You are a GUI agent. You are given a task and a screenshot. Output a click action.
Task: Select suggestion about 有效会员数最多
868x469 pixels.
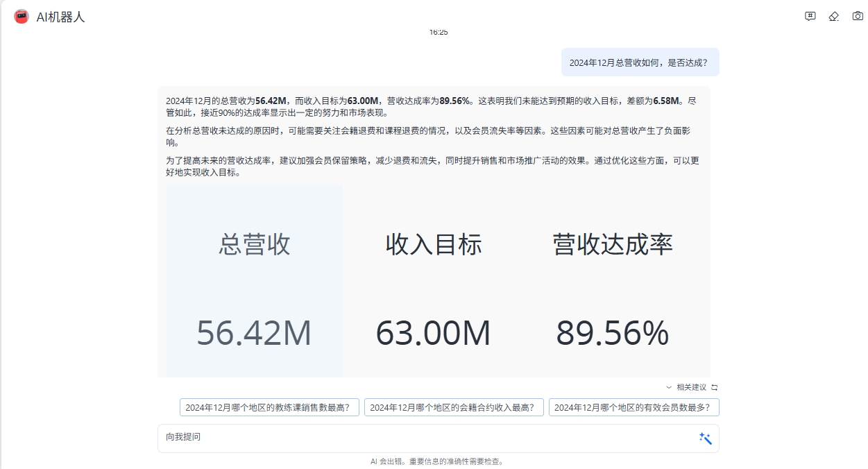633,407
